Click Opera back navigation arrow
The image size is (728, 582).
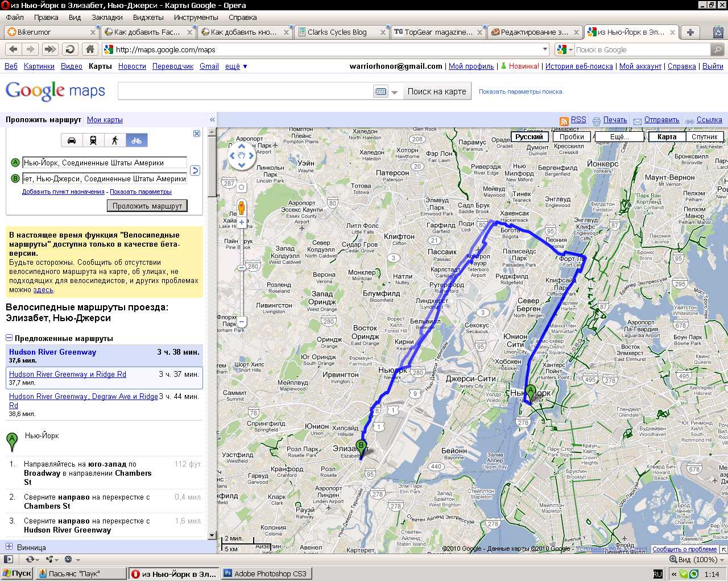coord(14,49)
